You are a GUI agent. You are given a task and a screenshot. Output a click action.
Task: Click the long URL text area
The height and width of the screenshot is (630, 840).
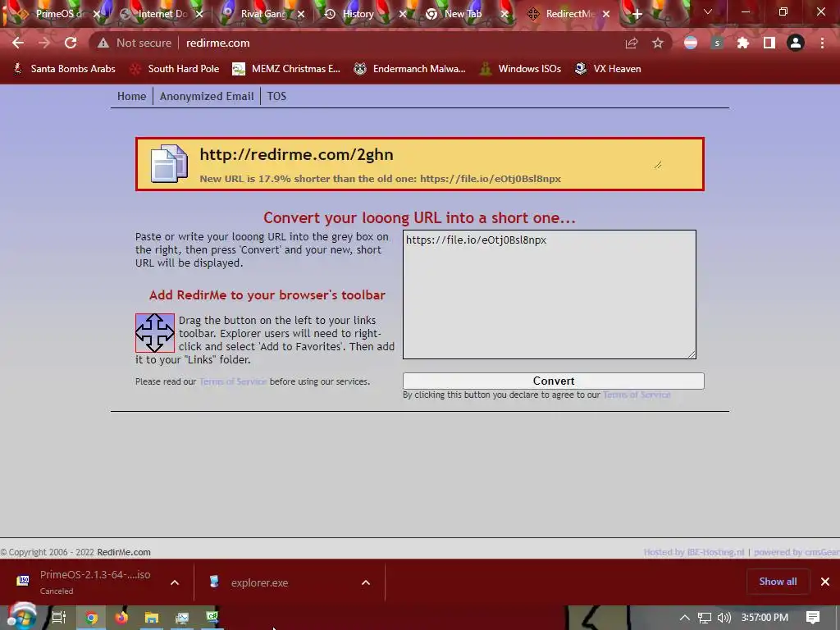tap(549, 294)
